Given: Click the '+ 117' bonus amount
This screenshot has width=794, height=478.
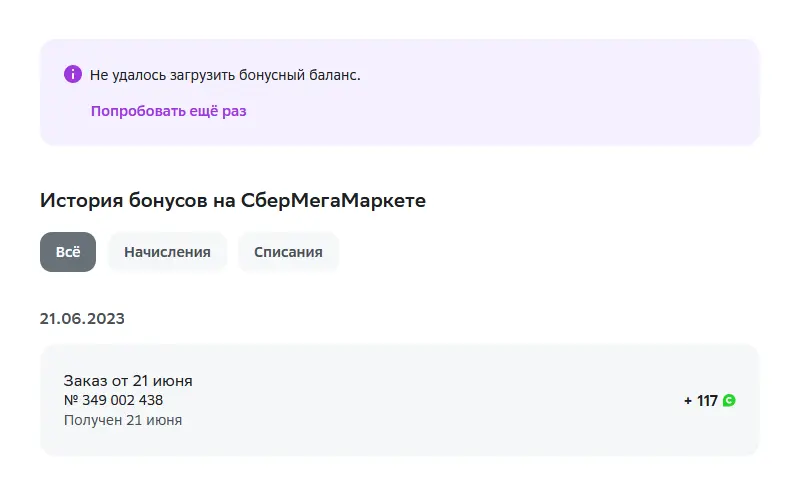Looking at the screenshot, I should pyautogui.click(x=701, y=401).
